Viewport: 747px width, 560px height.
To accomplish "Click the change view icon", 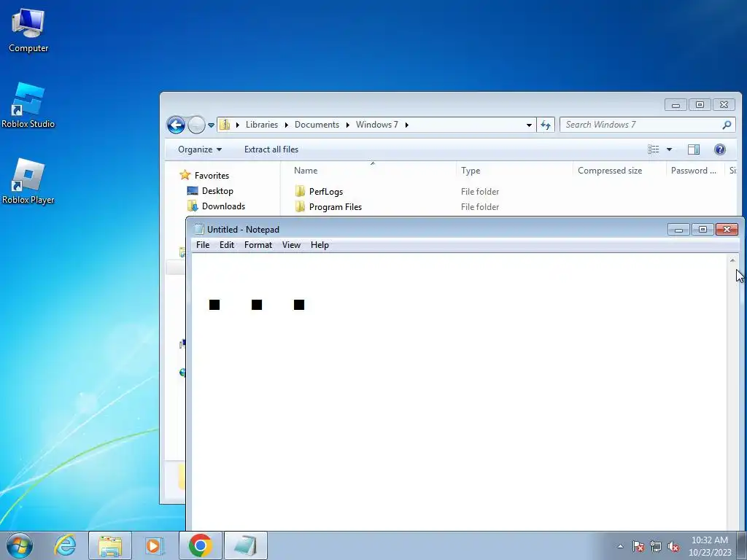I will coord(653,149).
